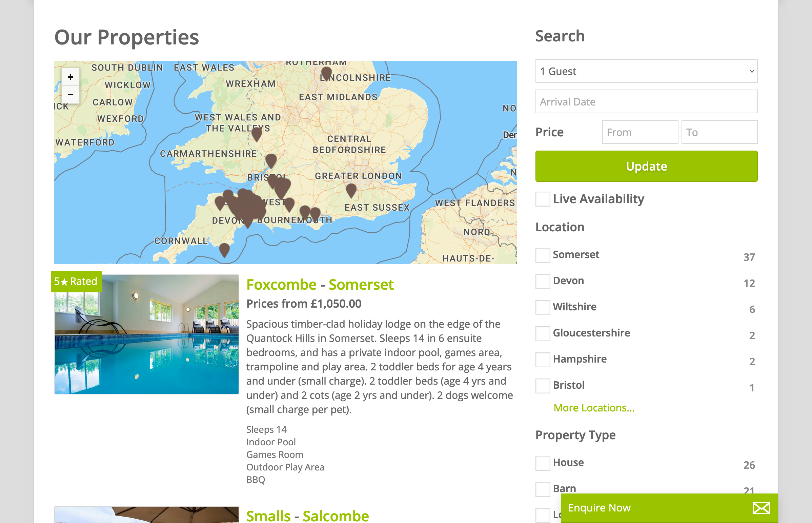Click the map pin near Cornwall coast
The image size is (812, 523).
(x=224, y=249)
